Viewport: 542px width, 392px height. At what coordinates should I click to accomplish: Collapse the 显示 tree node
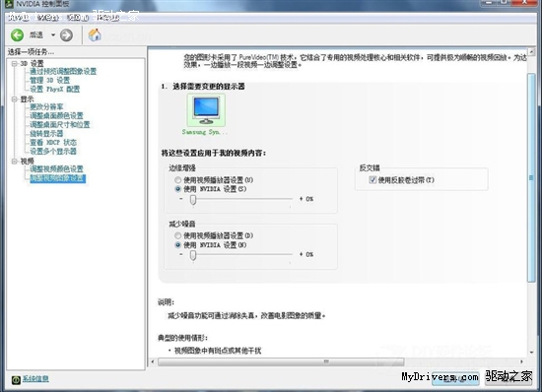pos(15,99)
